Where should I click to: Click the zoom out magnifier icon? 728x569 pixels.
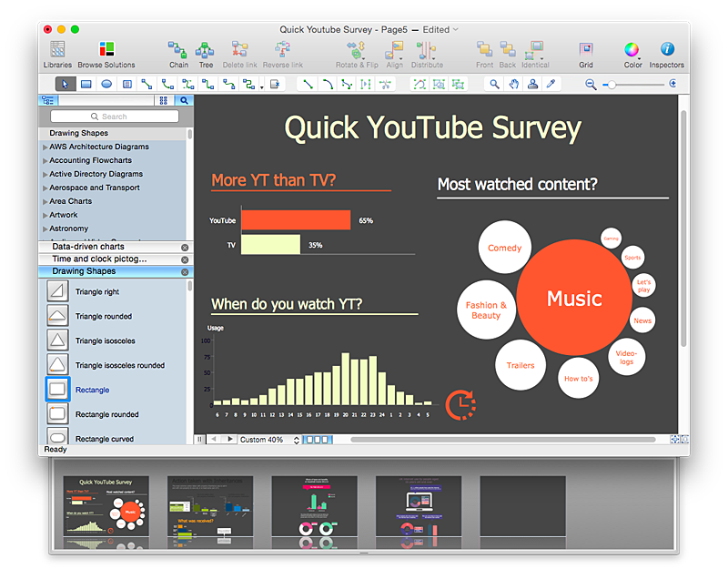590,85
